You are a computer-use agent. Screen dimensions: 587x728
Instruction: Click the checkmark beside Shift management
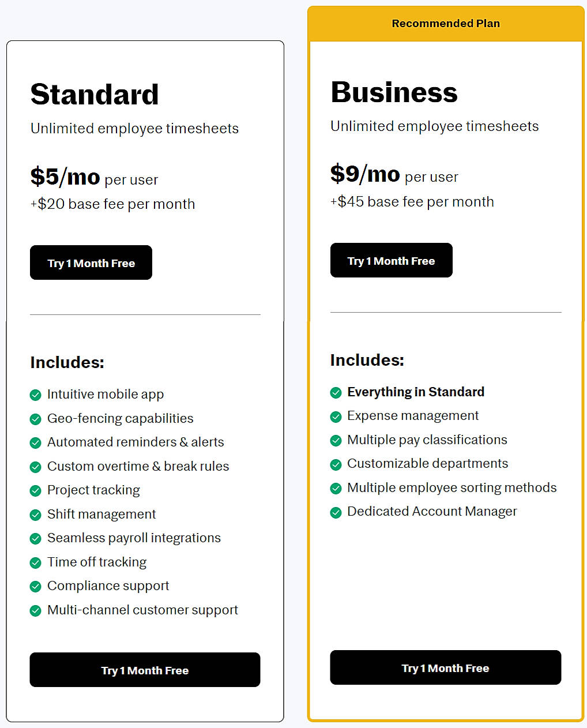coord(35,515)
